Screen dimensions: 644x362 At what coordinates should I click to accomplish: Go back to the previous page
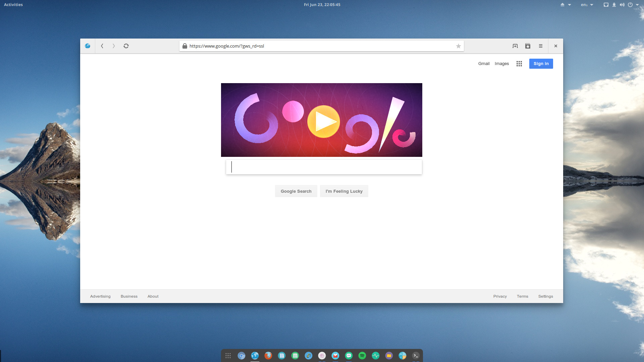coord(102,46)
